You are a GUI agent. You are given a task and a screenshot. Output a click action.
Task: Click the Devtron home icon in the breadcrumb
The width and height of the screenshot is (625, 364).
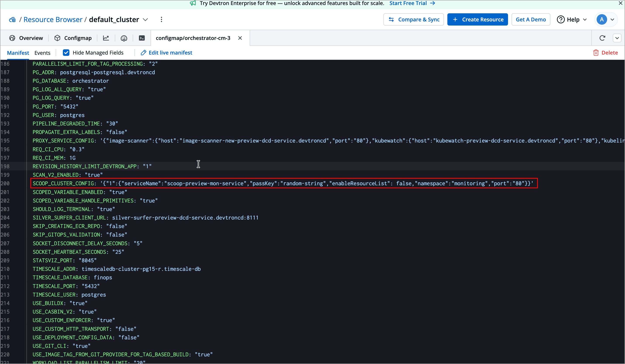click(x=12, y=19)
